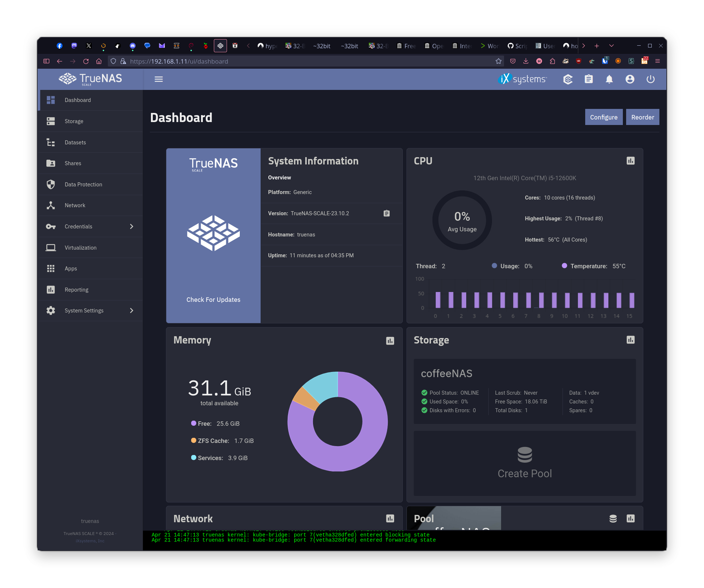Toggle the sidebar hamburger menu
704x588 pixels.
[159, 79]
